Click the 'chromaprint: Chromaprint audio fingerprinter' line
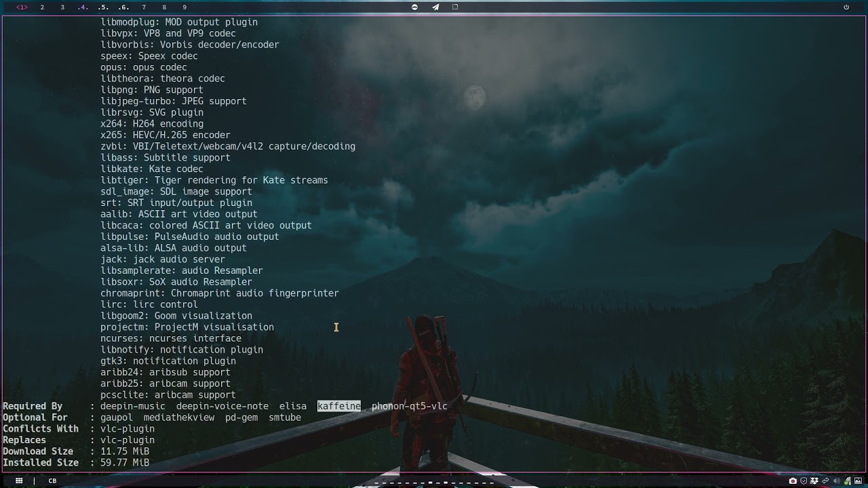Image resolution: width=868 pixels, height=488 pixels. (220, 293)
